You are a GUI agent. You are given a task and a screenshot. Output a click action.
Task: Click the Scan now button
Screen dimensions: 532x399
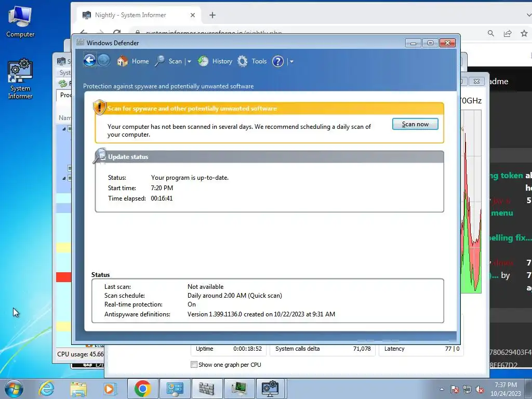[415, 124]
